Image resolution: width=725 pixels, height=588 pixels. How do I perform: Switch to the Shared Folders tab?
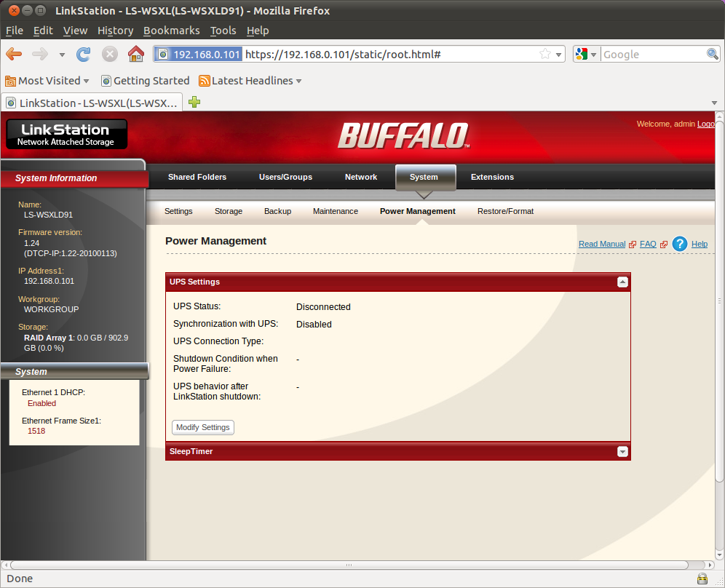tap(197, 177)
